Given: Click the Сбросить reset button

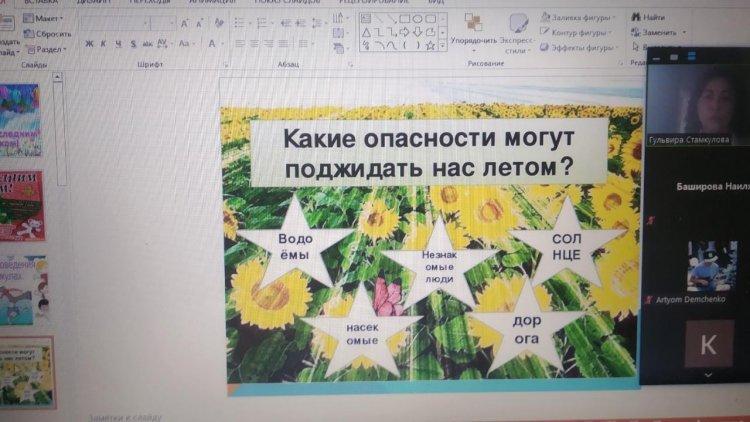Looking at the screenshot, I should tap(47, 34).
